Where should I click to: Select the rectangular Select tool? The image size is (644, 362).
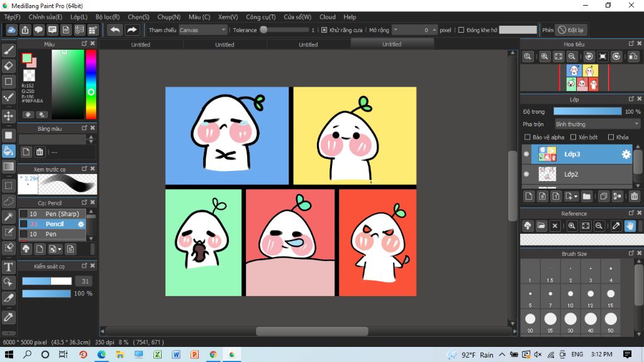9,185
